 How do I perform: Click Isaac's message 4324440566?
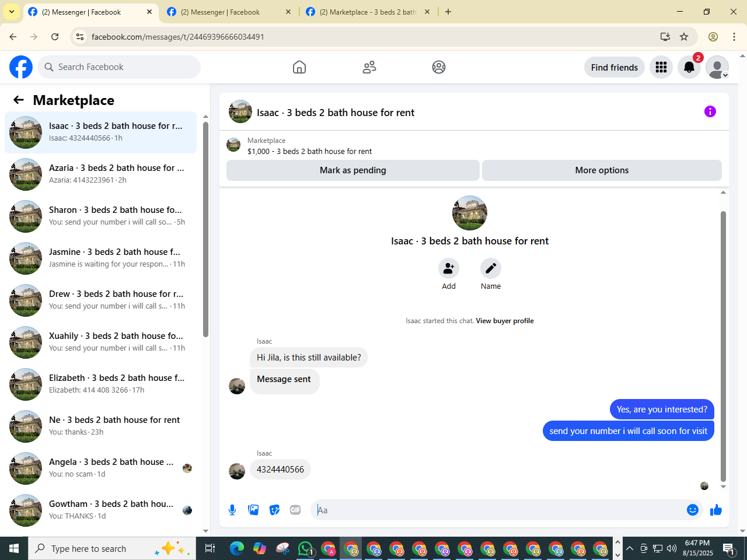coord(280,470)
